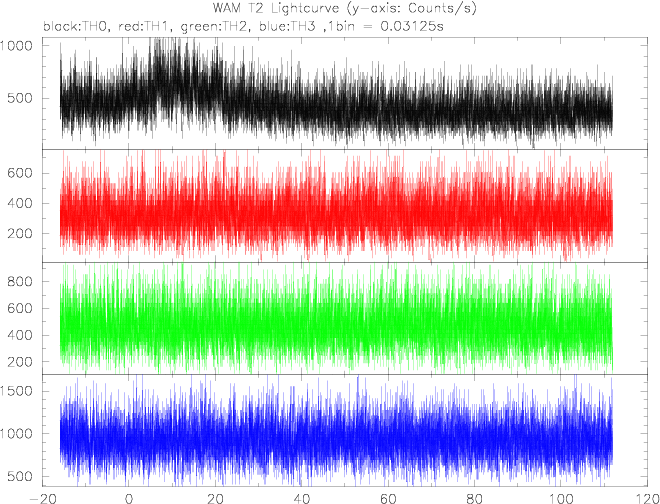Click the '800' y-axis label of green TH2 panel
Screen dimensions: 660x504
pos(21,281)
